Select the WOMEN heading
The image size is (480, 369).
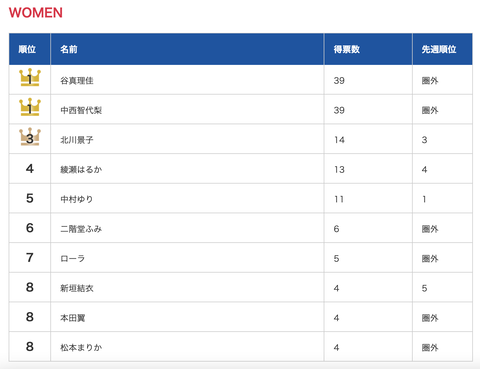point(36,13)
